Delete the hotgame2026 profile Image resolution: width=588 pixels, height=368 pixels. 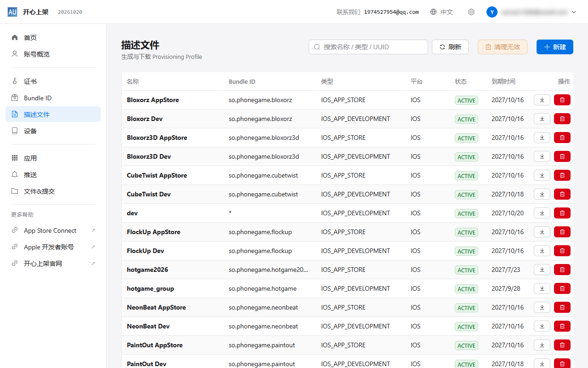click(x=562, y=270)
